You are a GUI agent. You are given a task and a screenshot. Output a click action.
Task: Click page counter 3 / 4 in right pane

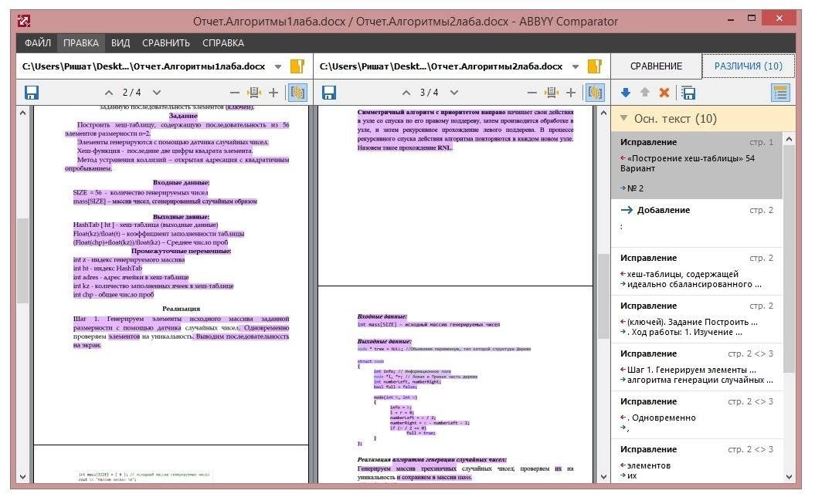430,93
